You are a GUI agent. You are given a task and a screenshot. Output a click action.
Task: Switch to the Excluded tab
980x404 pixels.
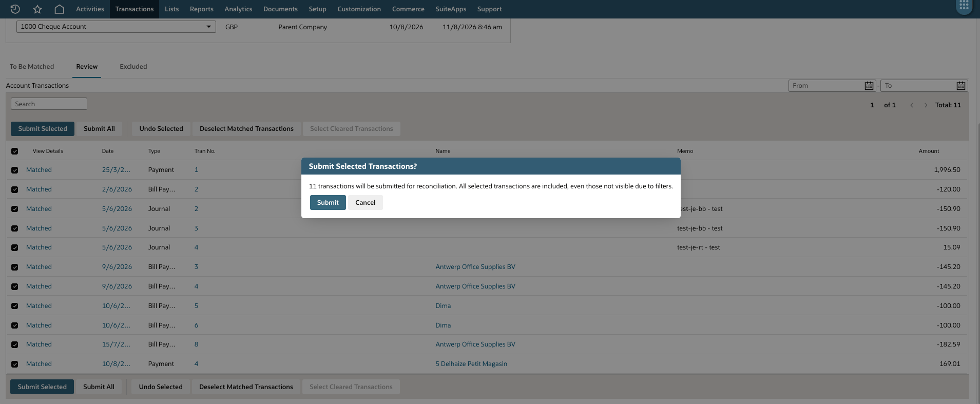[x=133, y=67]
